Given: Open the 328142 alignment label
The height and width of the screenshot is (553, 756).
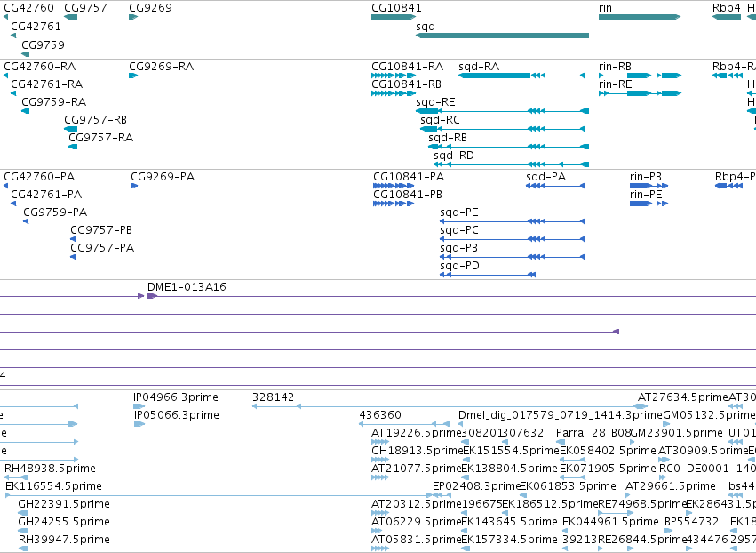Looking at the screenshot, I should (x=273, y=397).
